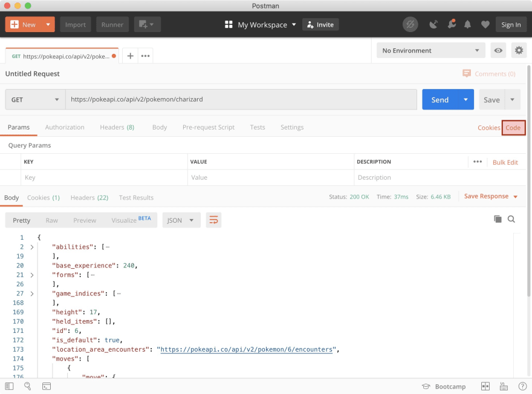This screenshot has width=532, height=394.
Task: Open the request Settings tab
Action: point(292,127)
